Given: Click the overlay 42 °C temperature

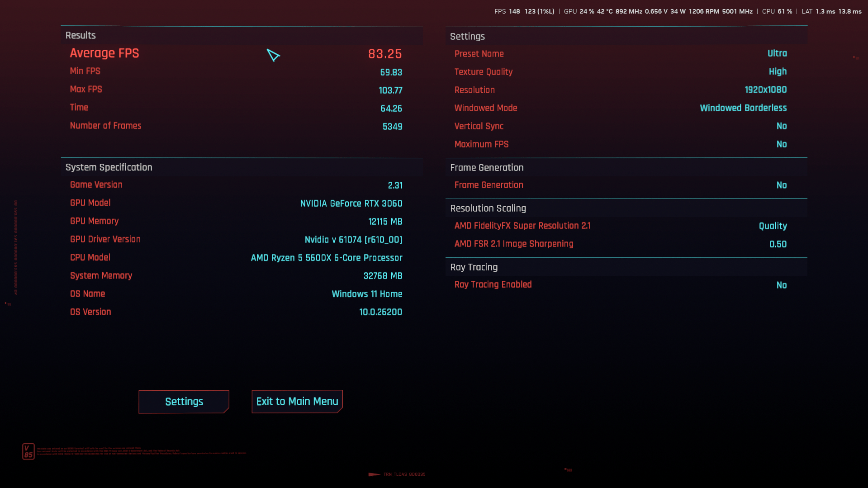Looking at the screenshot, I should (x=605, y=11).
